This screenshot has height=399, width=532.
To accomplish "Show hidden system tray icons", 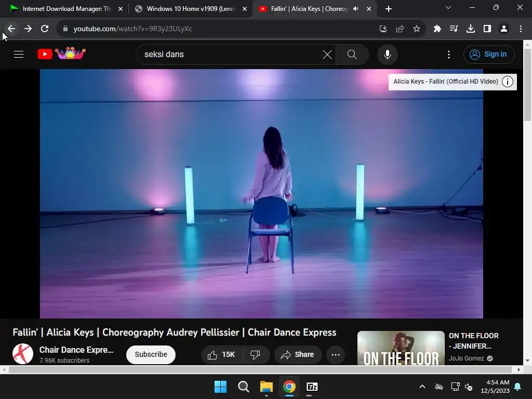I will click(422, 387).
